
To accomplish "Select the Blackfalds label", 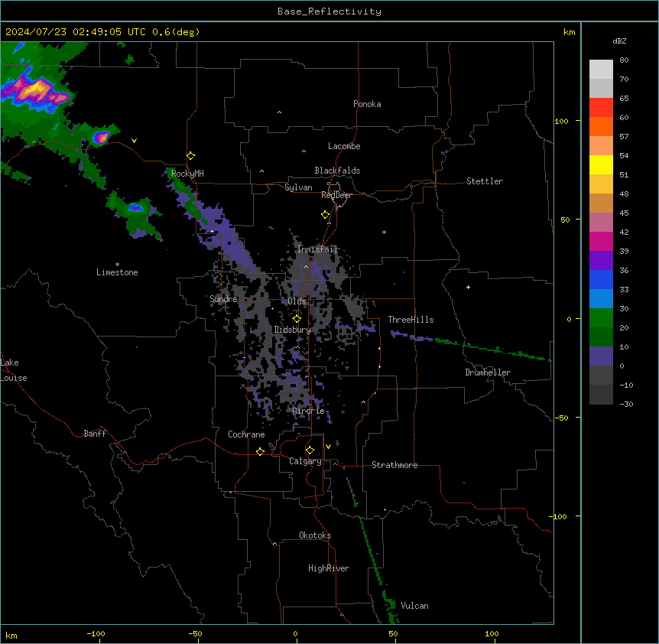I will pyautogui.click(x=337, y=171).
